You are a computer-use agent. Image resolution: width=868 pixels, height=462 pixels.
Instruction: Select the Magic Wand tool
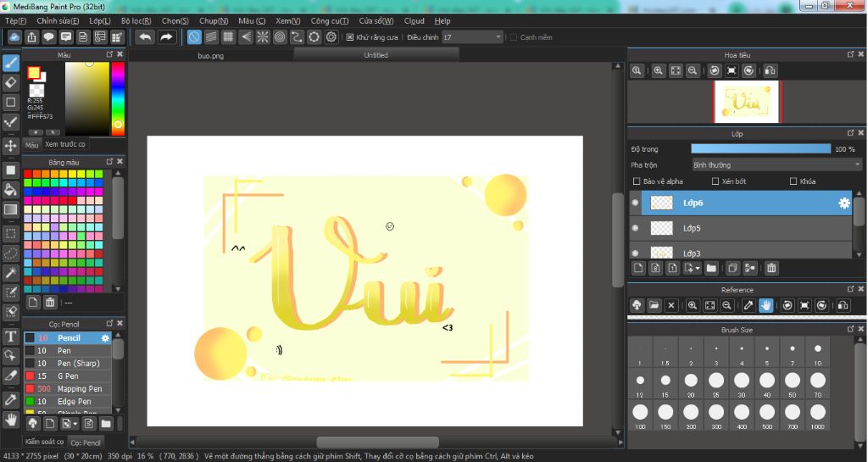10,272
